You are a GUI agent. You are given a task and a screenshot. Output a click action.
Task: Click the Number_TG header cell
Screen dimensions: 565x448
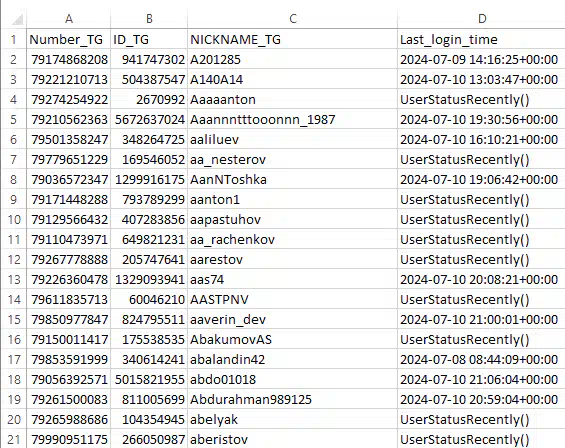click(68, 39)
